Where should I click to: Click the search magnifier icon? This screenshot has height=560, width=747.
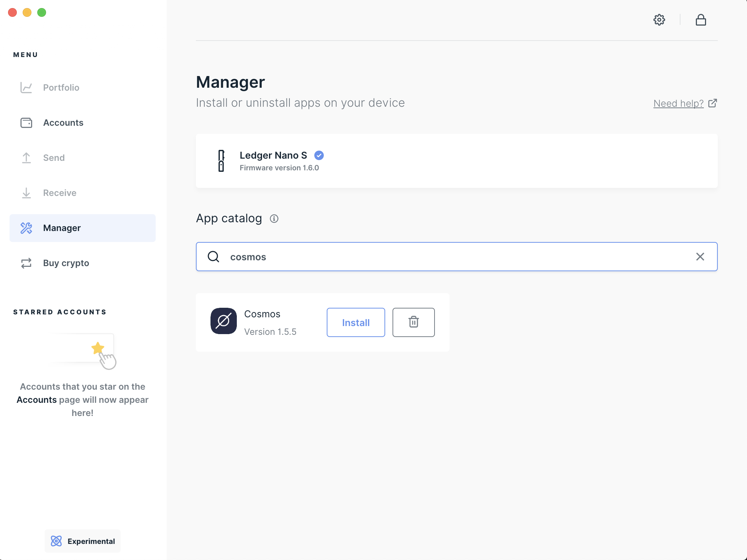213,257
